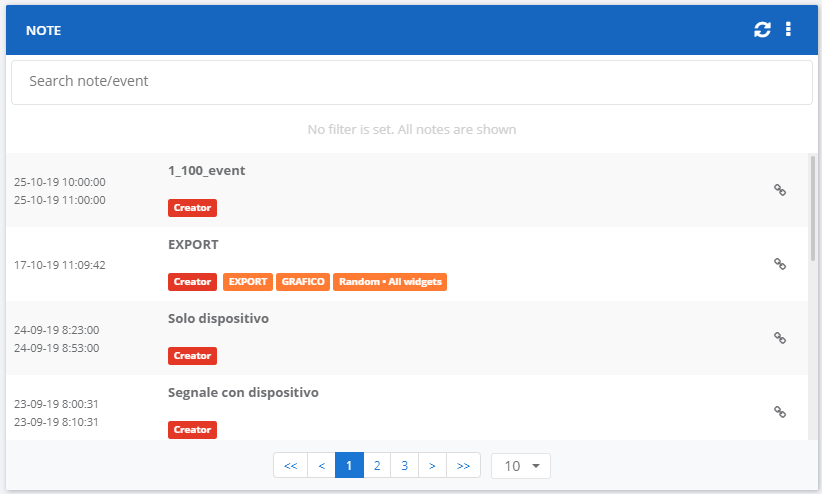Go to page 3
Screen dimensions: 822x494
pyautogui.click(x=404, y=465)
